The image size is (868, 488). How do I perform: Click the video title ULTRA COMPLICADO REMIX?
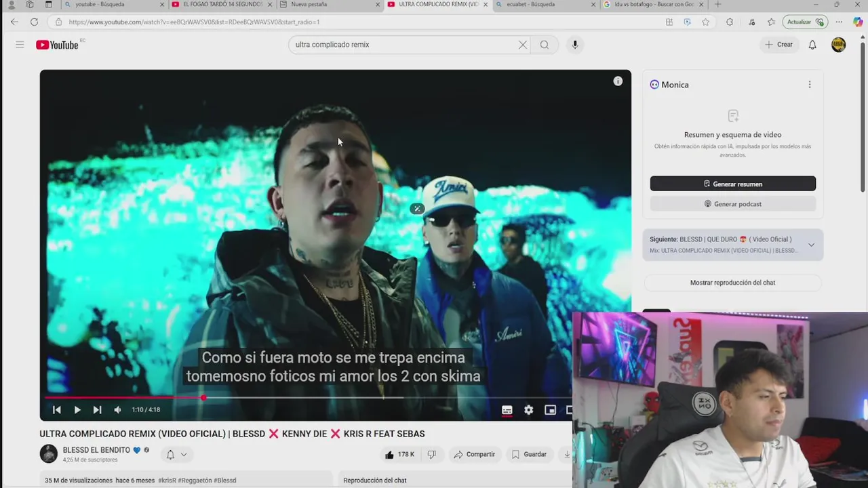(x=232, y=434)
